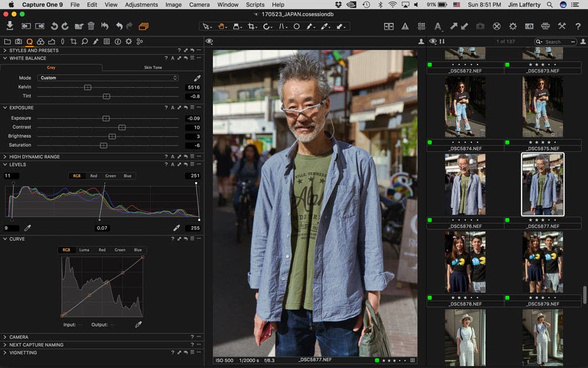Open the Scripts menu

point(255,5)
